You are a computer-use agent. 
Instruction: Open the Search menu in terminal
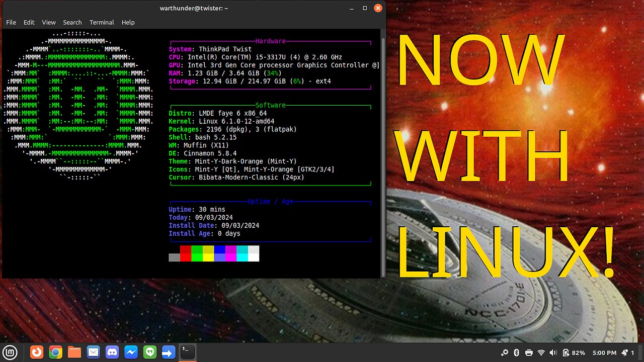pyautogui.click(x=72, y=22)
